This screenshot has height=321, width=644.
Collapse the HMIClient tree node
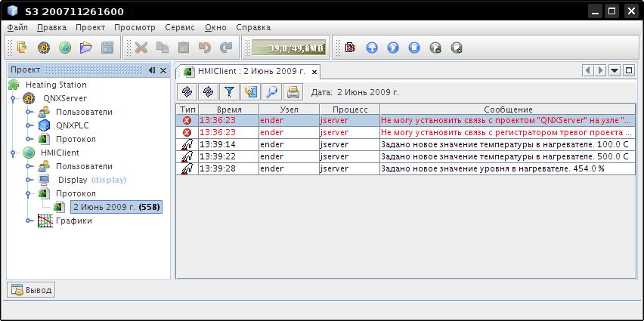pyautogui.click(x=13, y=153)
